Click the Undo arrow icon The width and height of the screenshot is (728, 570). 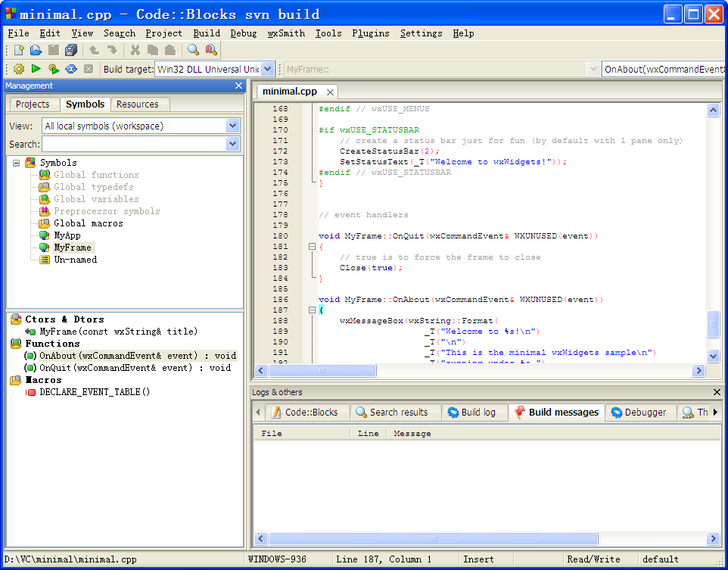pos(95,50)
